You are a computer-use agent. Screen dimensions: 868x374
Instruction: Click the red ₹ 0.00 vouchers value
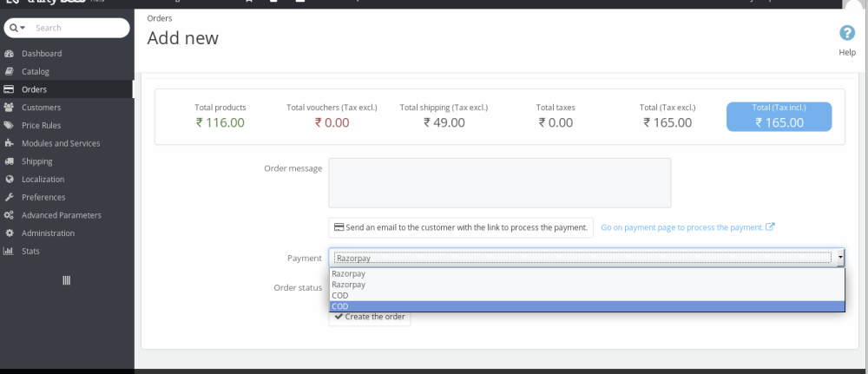point(332,123)
